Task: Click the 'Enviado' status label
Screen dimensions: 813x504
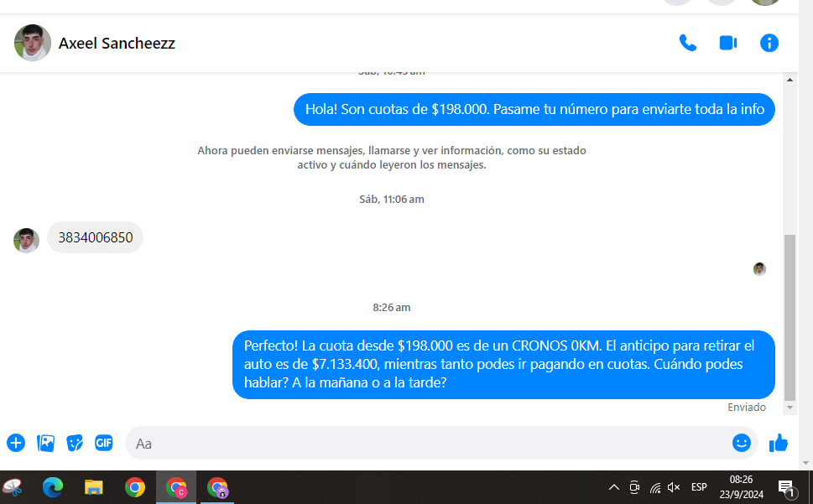Action: click(x=747, y=407)
